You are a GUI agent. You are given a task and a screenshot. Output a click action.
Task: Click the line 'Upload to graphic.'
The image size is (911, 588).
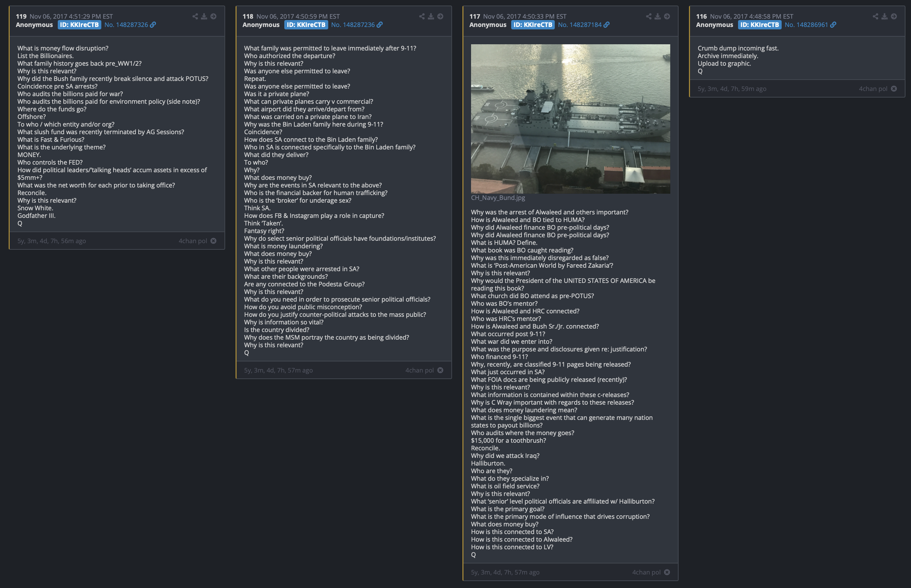pyautogui.click(x=724, y=63)
